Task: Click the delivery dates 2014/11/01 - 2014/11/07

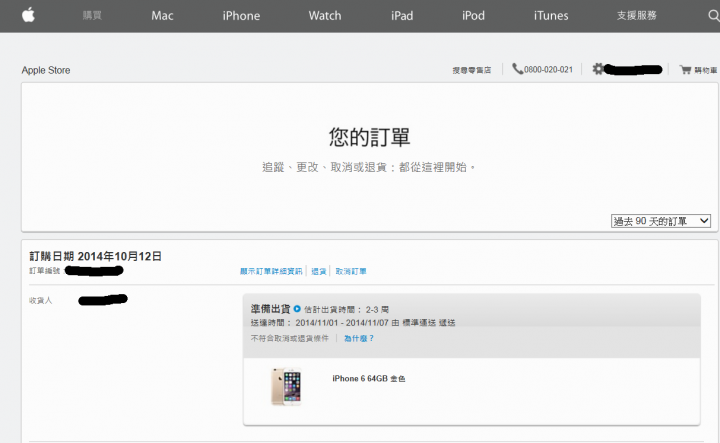Action: pyautogui.click(x=342, y=323)
